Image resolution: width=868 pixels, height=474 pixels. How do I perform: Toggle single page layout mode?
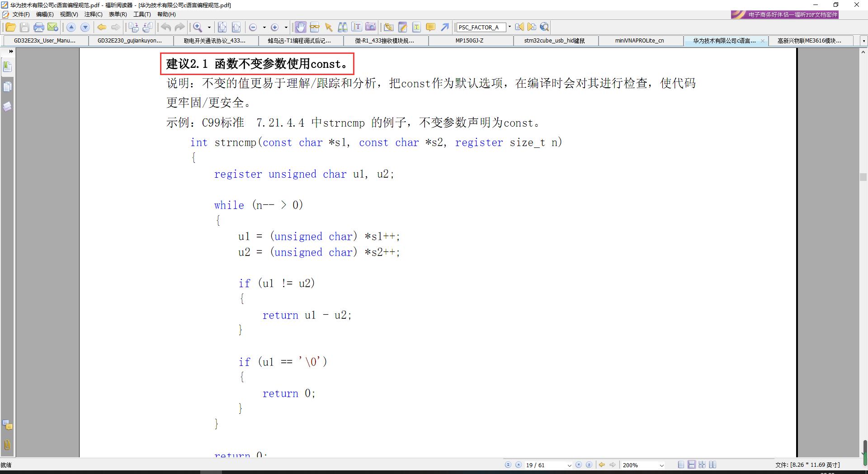[681, 465]
